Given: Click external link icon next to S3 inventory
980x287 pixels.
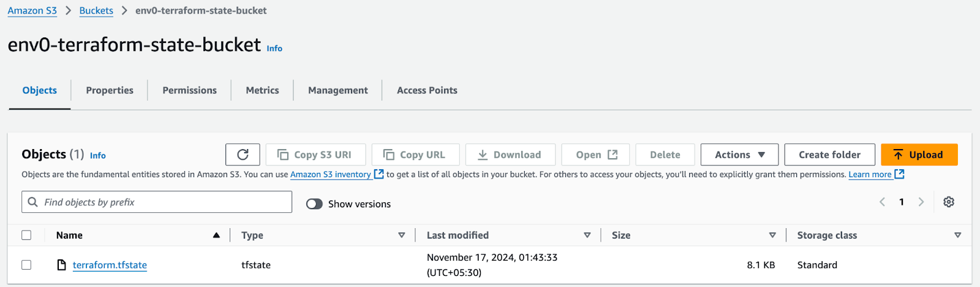Looking at the screenshot, I should click(379, 174).
